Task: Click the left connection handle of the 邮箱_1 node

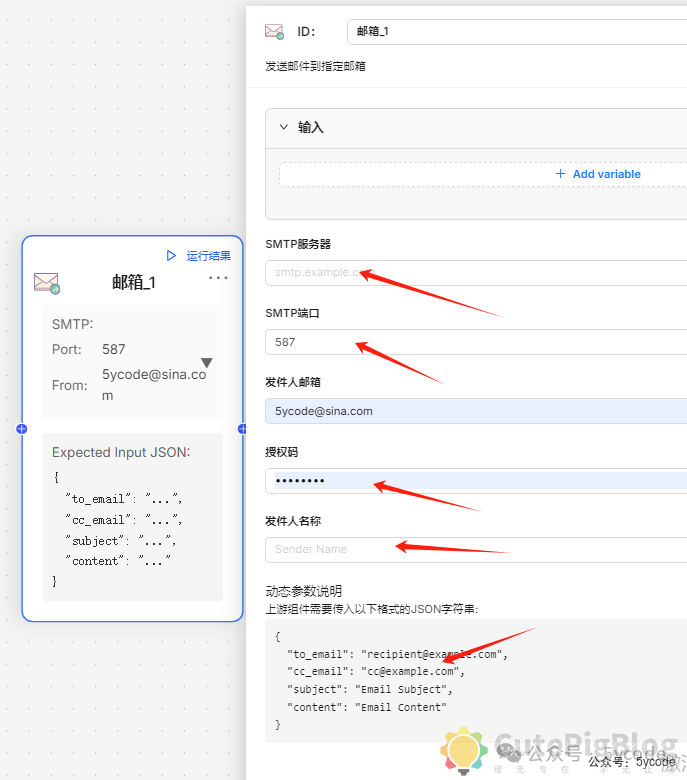Action: click(21, 429)
